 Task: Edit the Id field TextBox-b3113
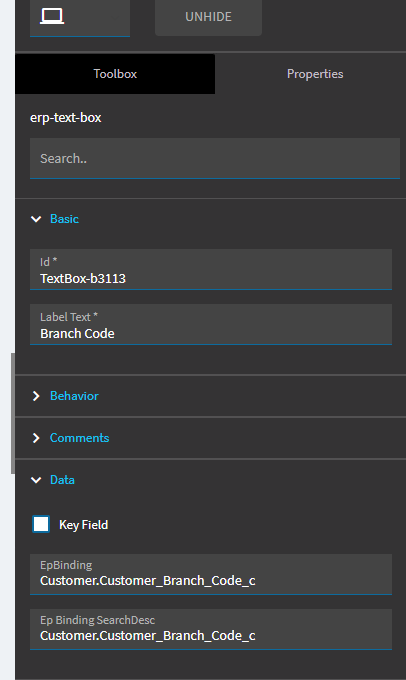211,269
